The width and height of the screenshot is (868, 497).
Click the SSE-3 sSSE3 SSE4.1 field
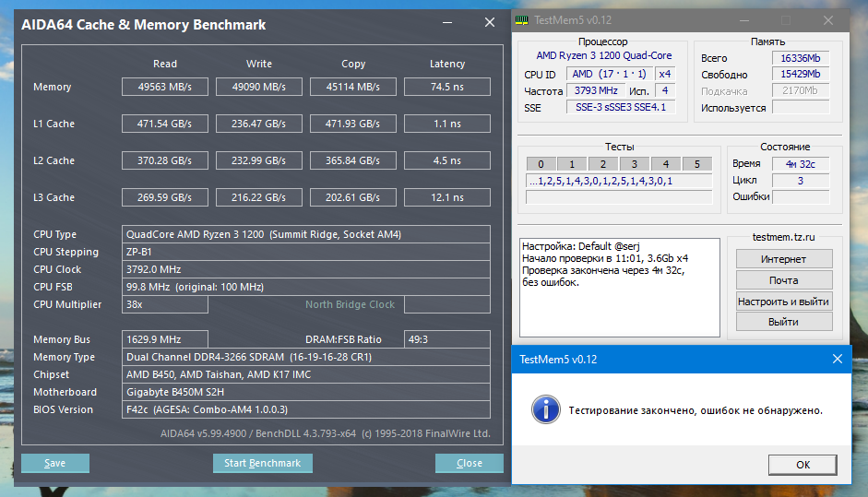(x=621, y=107)
